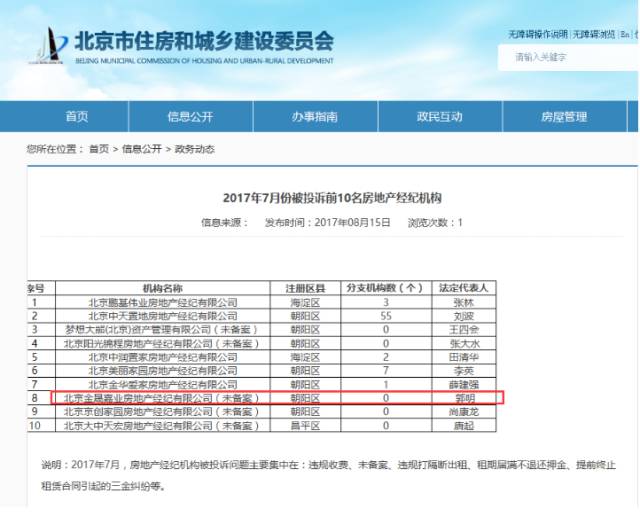Click branch count 7 for 北京美丽家园
The height and width of the screenshot is (517, 640).
point(386,371)
